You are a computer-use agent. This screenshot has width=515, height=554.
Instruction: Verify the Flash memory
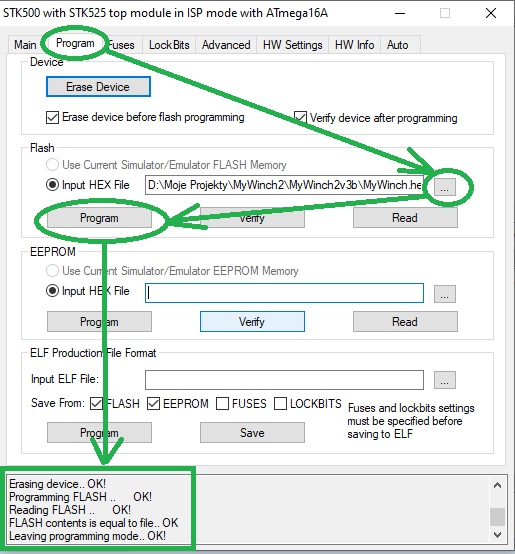coord(252,218)
